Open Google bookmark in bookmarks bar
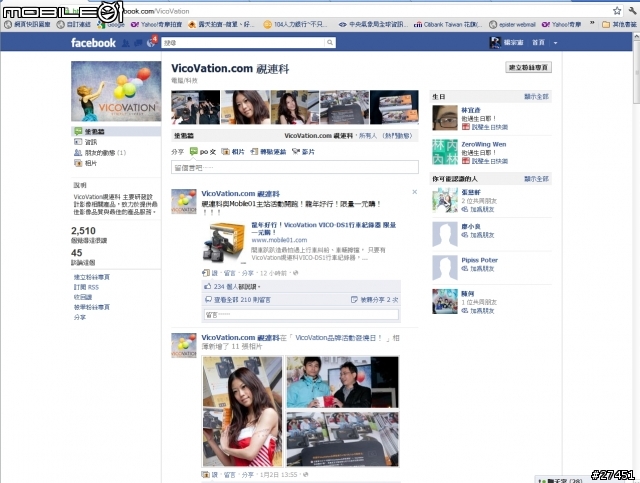Viewport: 640px width, 483px height. click(x=111, y=24)
